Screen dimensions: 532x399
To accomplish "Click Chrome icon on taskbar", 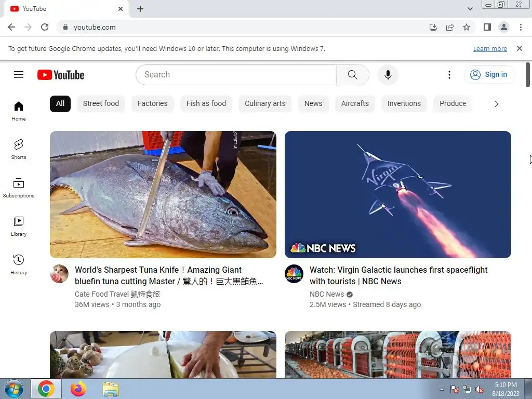I will click(x=46, y=389).
